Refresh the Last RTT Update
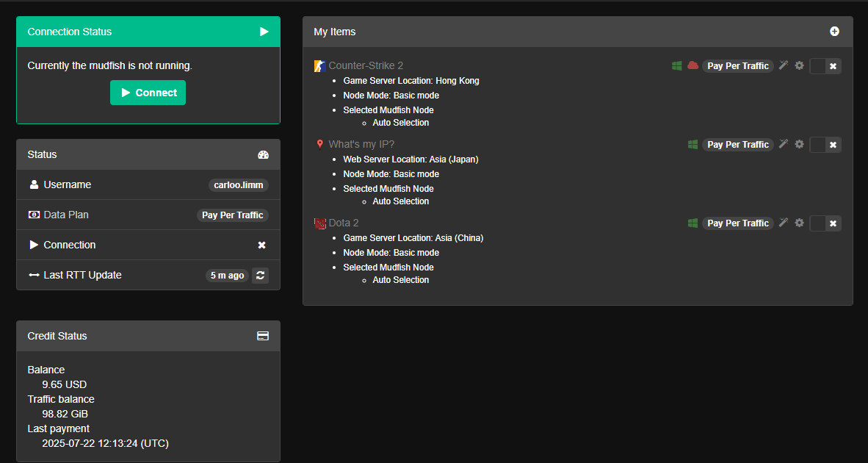This screenshot has height=463, width=868. click(260, 276)
